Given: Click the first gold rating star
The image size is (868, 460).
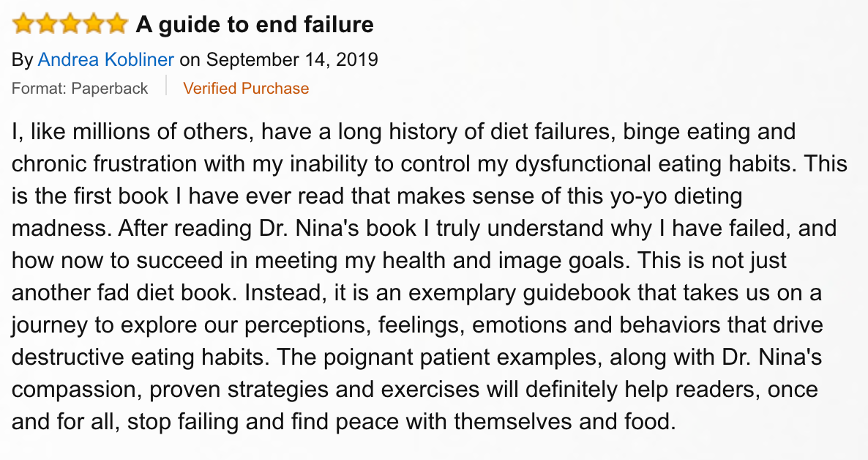Looking at the screenshot, I should [23, 24].
